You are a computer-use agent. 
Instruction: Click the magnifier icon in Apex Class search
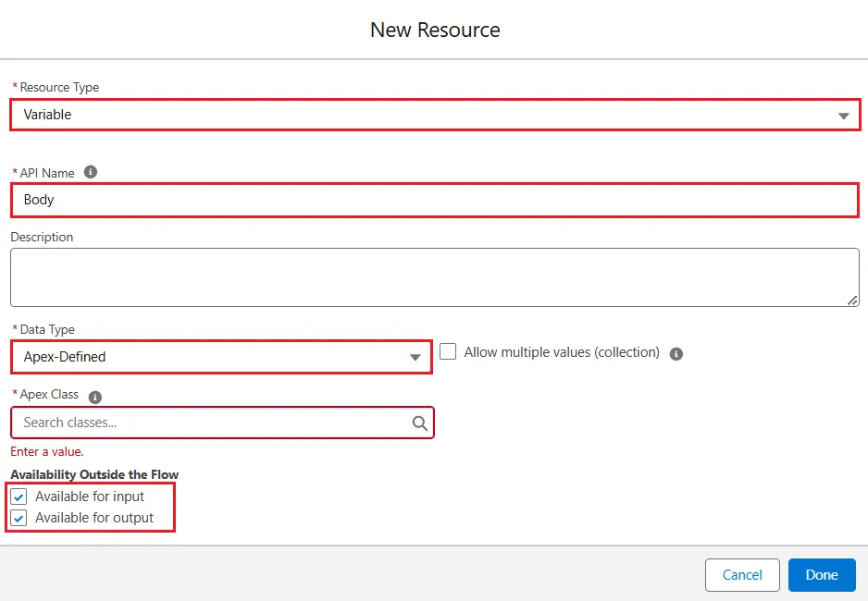point(419,423)
